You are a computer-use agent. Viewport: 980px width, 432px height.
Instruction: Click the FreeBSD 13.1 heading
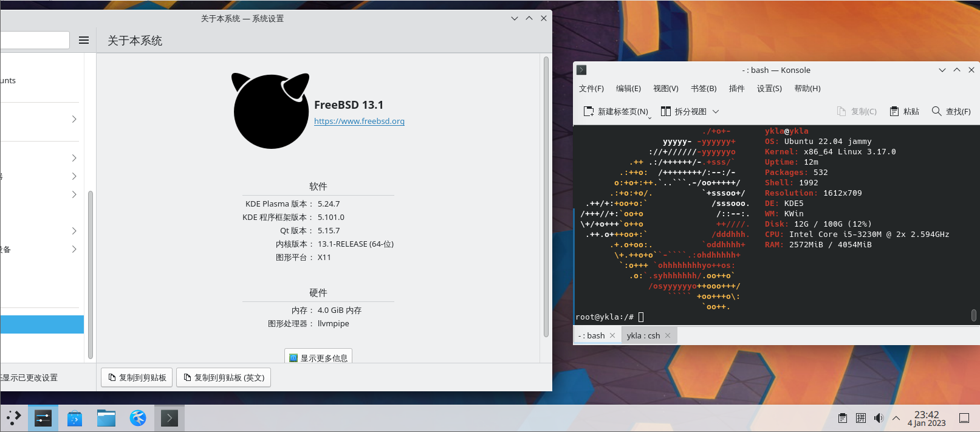pos(349,105)
